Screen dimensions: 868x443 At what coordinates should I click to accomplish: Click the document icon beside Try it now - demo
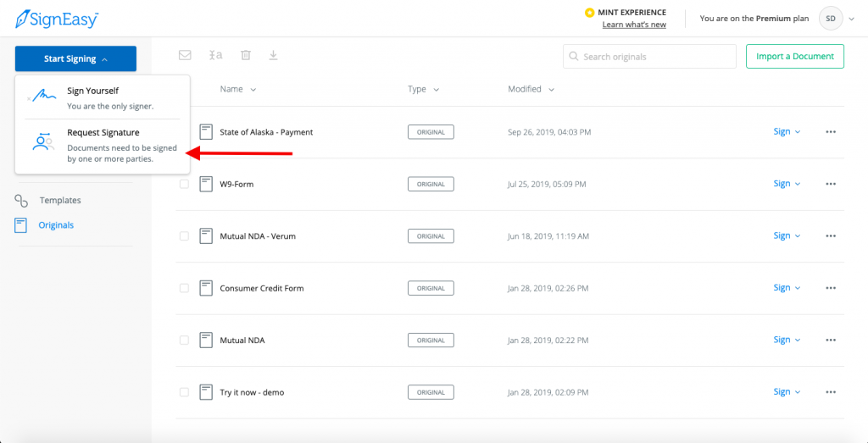click(206, 392)
